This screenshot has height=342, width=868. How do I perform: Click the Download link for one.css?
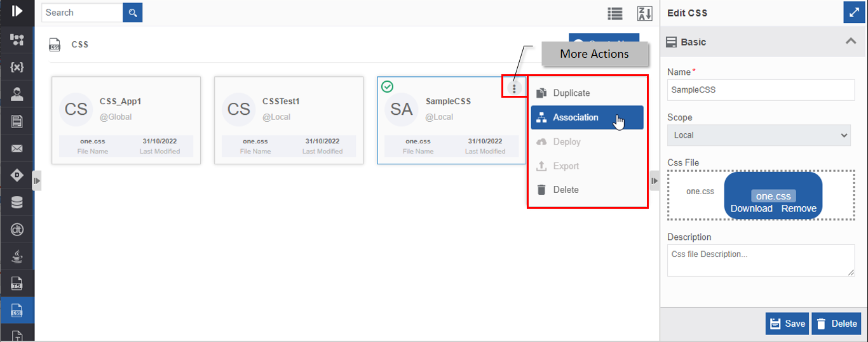coord(751,209)
